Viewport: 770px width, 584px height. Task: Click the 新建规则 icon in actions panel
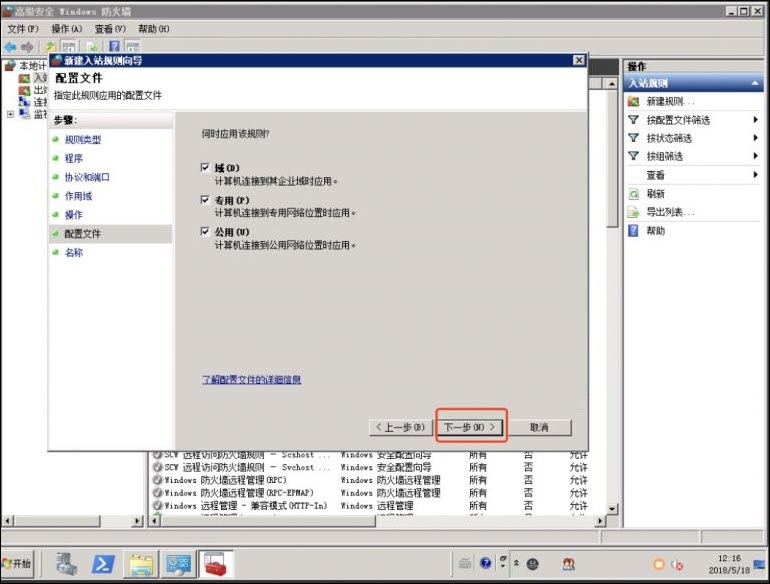tap(633, 102)
